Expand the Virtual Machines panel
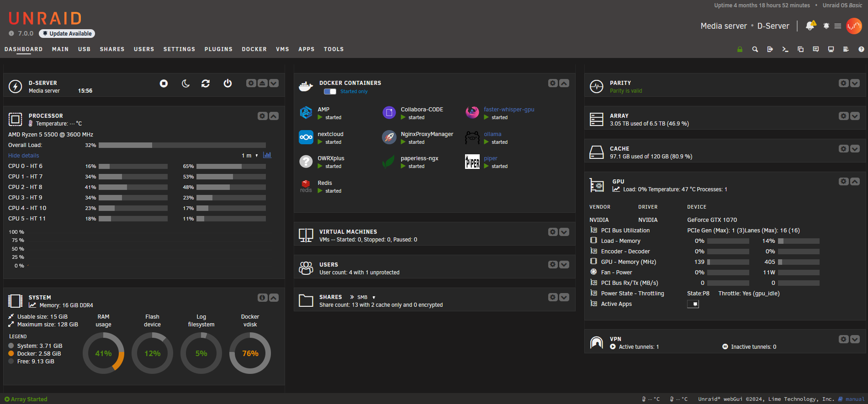 [x=564, y=232]
